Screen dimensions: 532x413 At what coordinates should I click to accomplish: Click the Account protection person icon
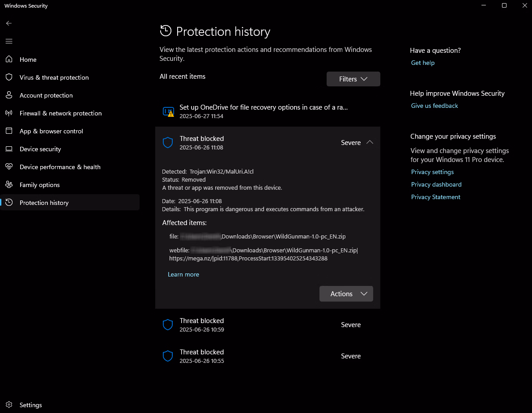tap(9, 95)
